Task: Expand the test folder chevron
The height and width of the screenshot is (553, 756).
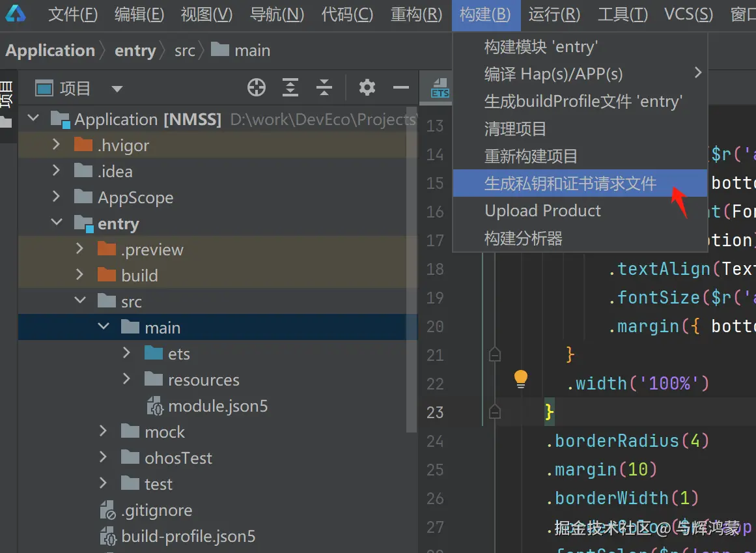Action: click(x=103, y=483)
